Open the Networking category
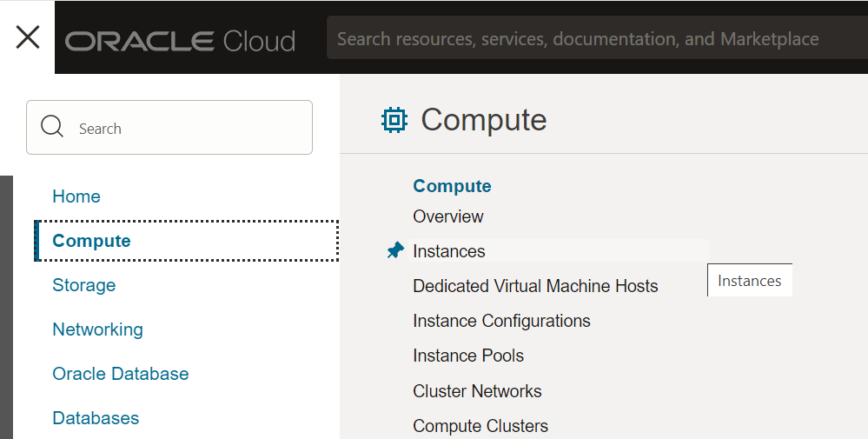 pyautogui.click(x=97, y=329)
